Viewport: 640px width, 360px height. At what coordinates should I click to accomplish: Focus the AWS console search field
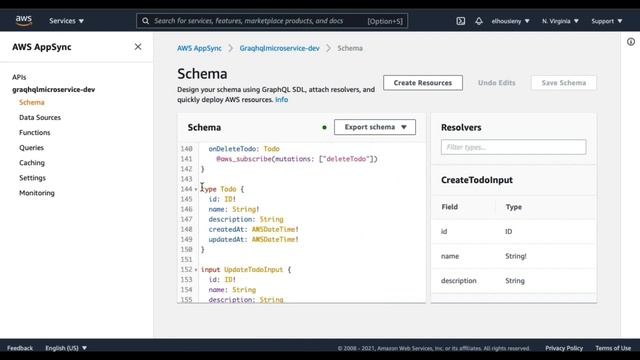(272, 21)
